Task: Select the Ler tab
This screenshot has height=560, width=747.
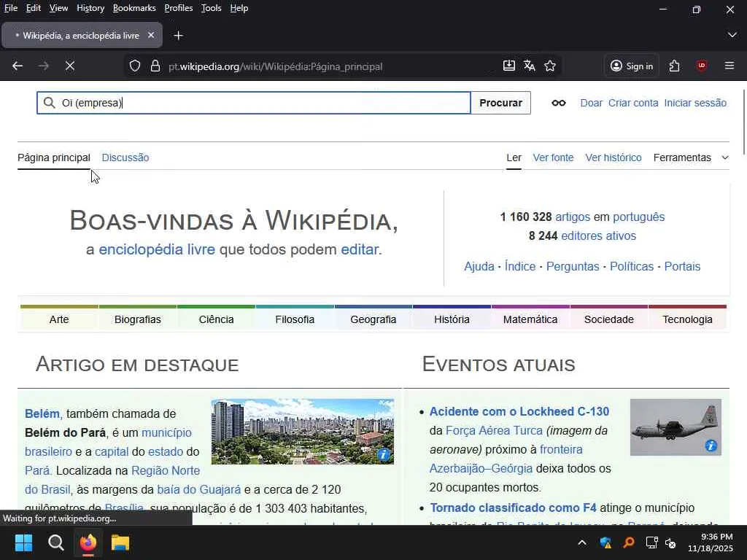Action: [x=514, y=157]
